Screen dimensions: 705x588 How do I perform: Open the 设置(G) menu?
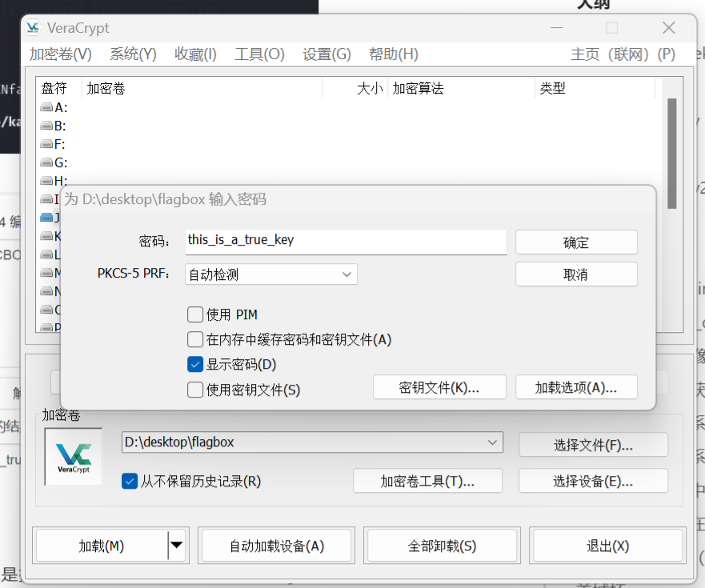(x=326, y=54)
